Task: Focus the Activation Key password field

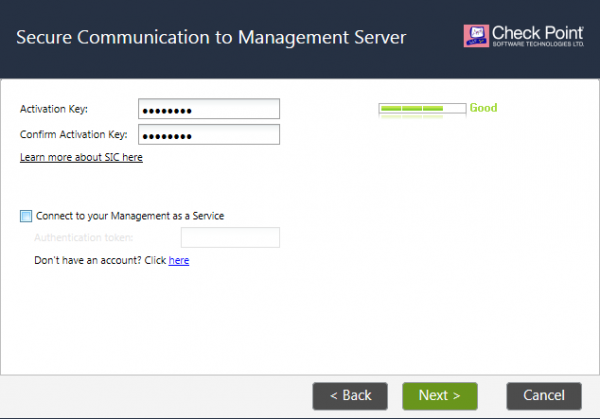Action: tap(208, 109)
